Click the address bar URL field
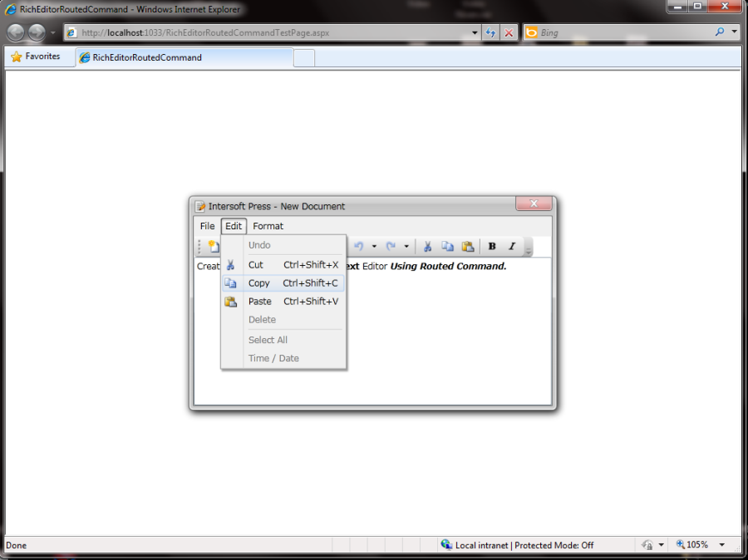 [x=272, y=33]
